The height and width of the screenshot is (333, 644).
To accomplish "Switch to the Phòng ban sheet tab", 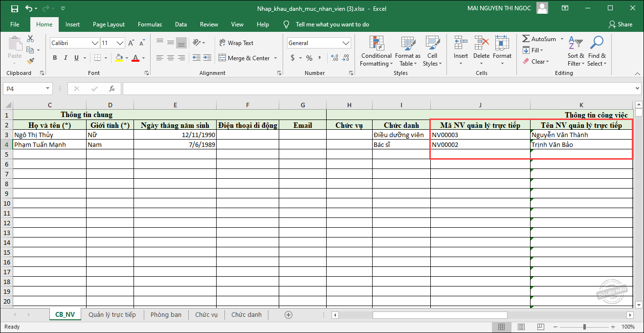I will (x=166, y=315).
